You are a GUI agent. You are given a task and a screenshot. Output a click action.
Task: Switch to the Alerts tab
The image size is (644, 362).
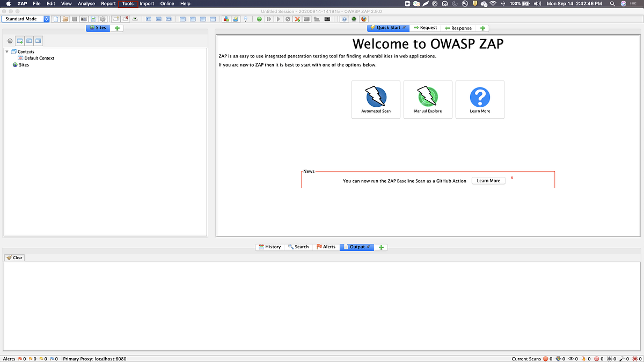[x=326, y=247]
